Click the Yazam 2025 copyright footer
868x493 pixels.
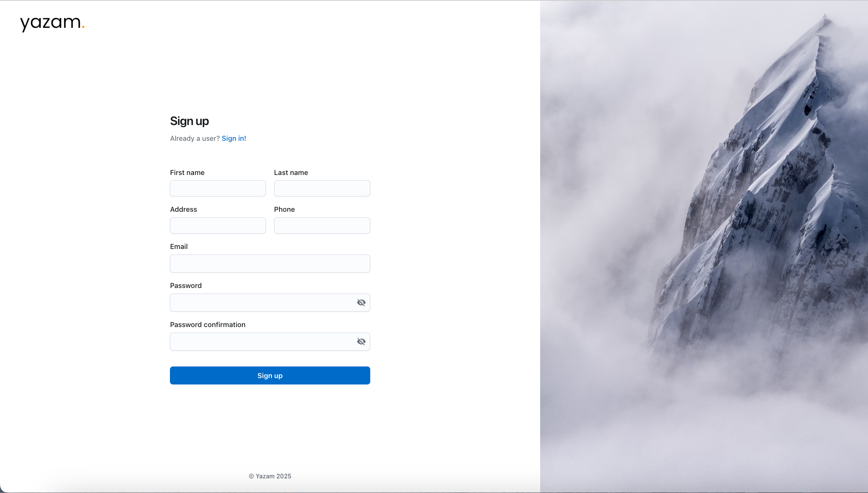coord(270,476)
